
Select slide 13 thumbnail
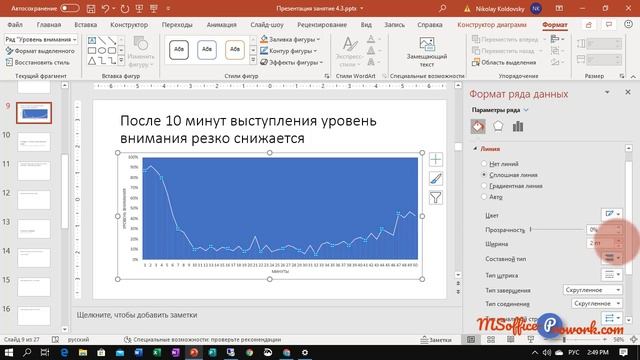click(x=34, y=229)
